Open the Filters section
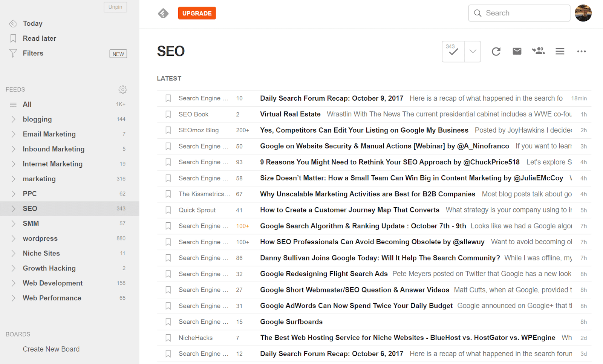Screen dimensions: 603x364 33,53
